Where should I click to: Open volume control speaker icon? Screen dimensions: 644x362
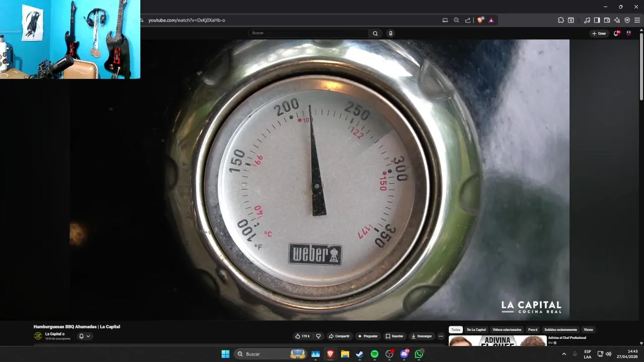click(x=608, y=354)
